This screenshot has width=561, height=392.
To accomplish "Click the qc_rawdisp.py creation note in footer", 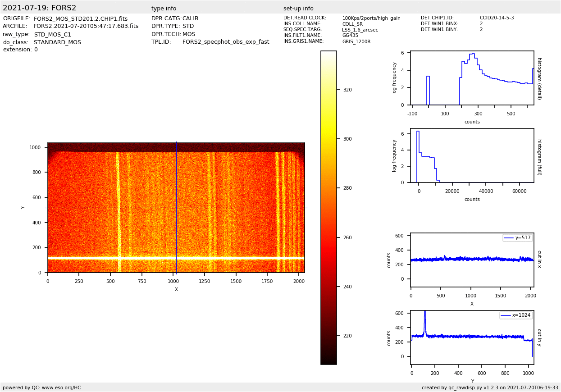I will (490, 387).
